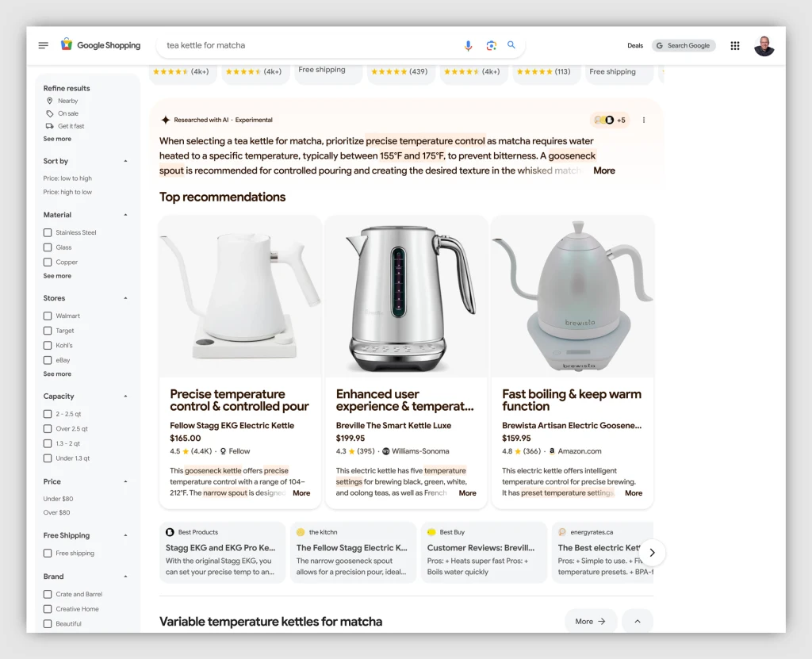Viewport: 812px width, 659px height.
Task: Collapse the Material filter section
Action: coord(125,215)
